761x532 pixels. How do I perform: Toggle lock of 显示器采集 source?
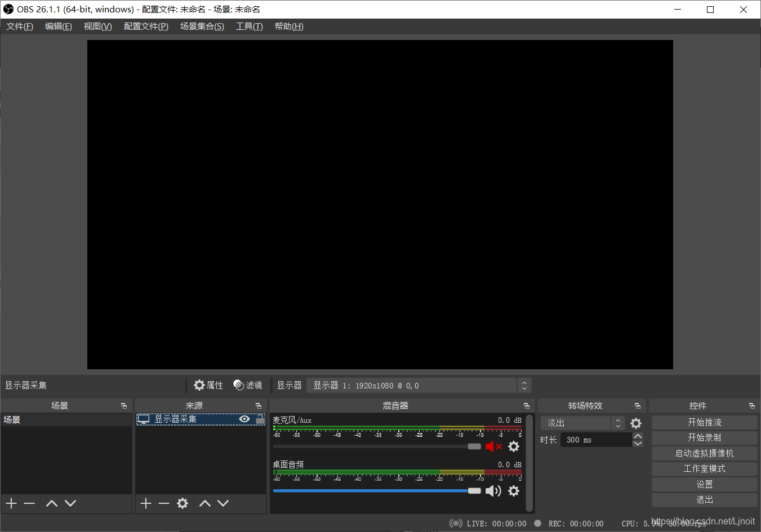point(260,419)
